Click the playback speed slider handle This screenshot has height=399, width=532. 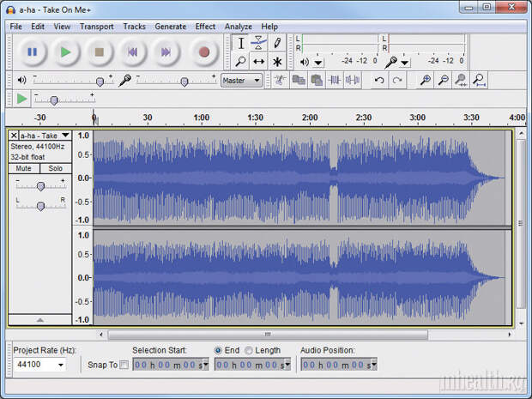54,100
